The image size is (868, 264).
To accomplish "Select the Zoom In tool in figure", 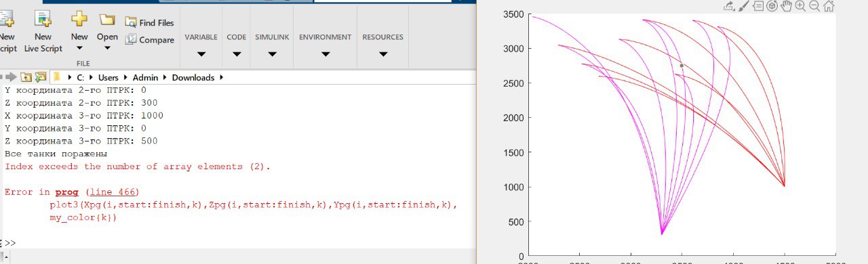I will point(801,6).
